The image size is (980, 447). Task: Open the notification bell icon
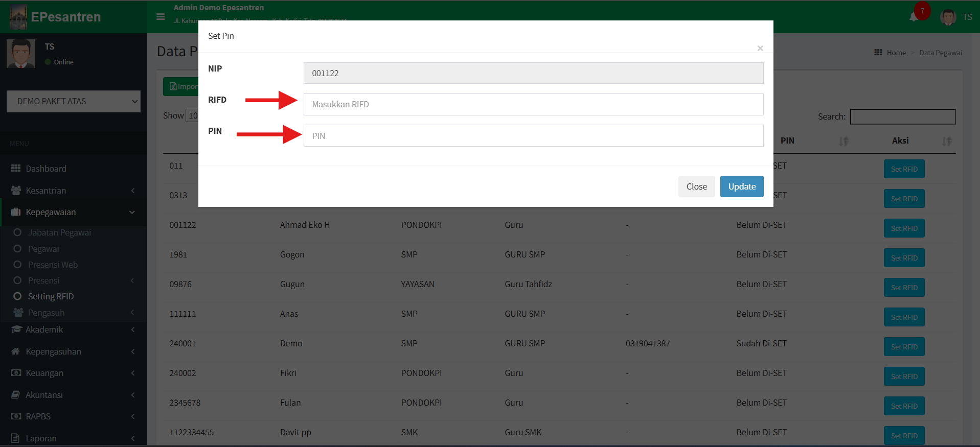pos(914,17)
